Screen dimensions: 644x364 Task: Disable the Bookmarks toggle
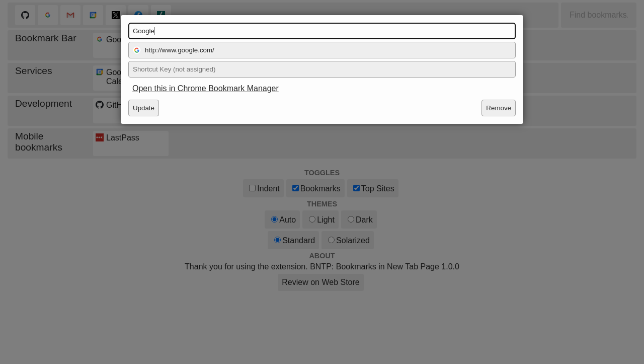click(295, 188)
